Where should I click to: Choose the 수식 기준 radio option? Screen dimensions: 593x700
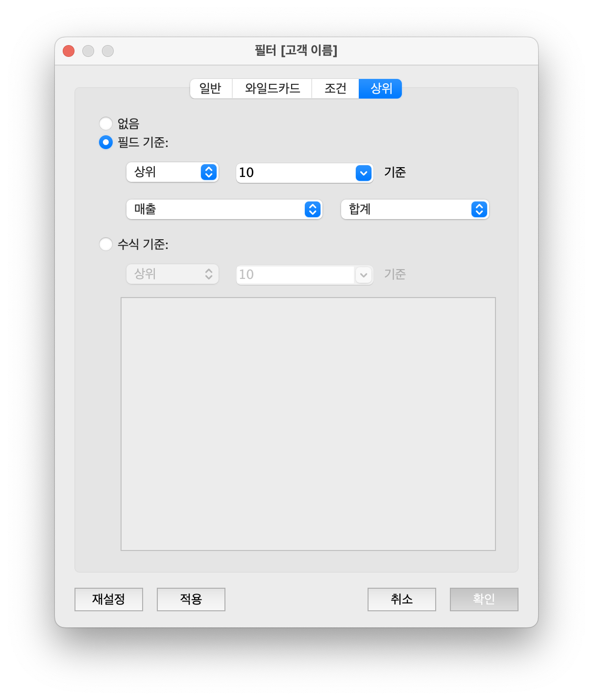tap(106, 244)
